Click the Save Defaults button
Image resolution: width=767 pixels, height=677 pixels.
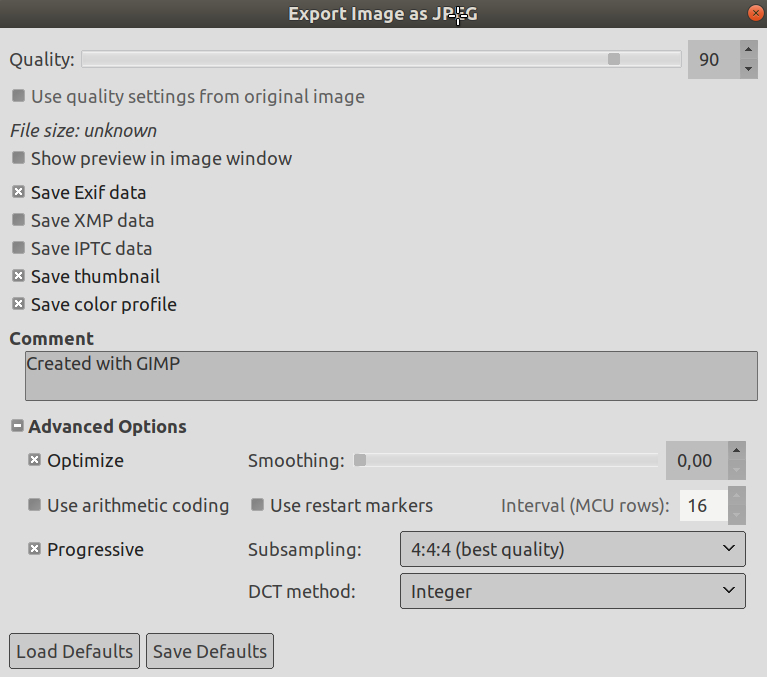[x=210, y=651]
